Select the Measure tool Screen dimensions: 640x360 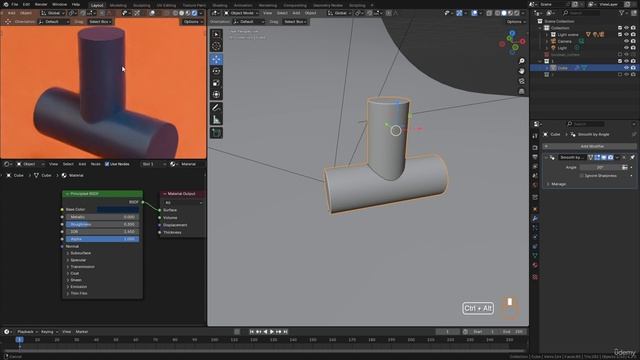click(216, 120)
